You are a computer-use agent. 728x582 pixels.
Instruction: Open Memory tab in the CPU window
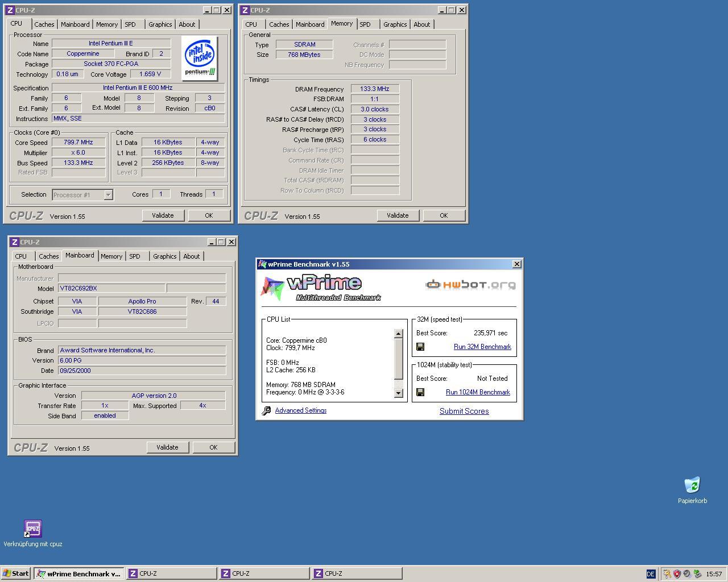tap(107, 24)
